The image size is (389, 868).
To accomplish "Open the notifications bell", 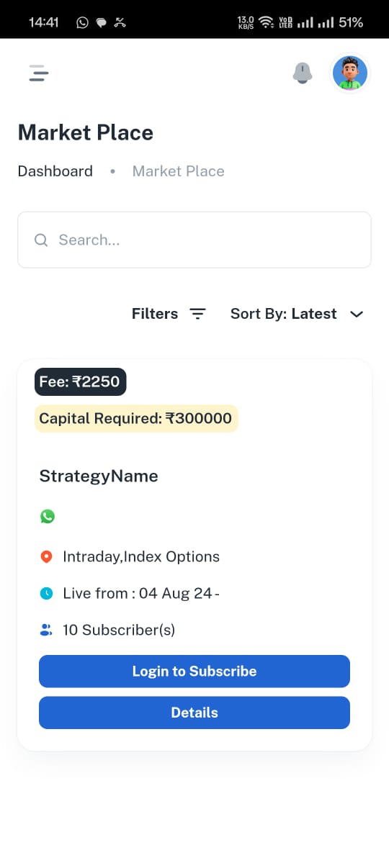I will pos(303,73).
